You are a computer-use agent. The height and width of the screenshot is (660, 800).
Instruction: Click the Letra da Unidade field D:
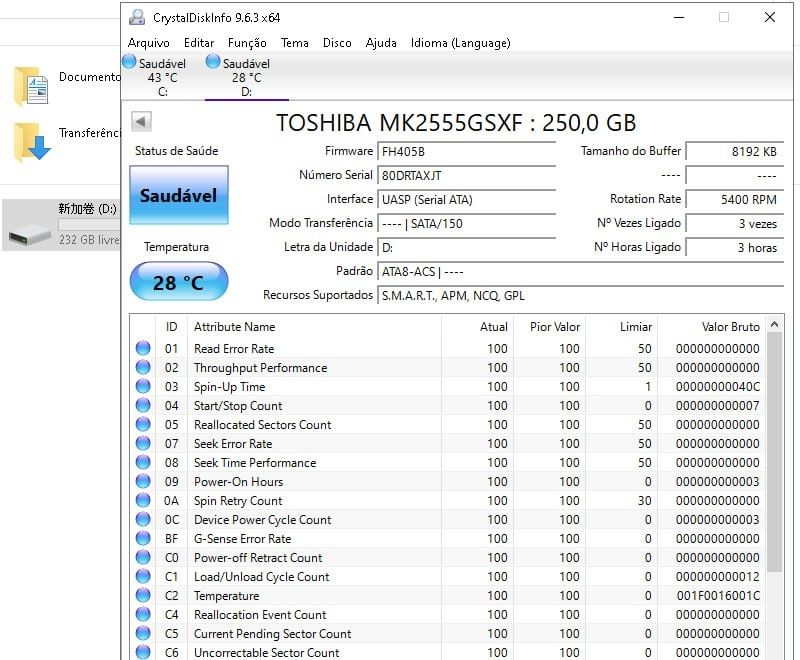tap(466, 248)
